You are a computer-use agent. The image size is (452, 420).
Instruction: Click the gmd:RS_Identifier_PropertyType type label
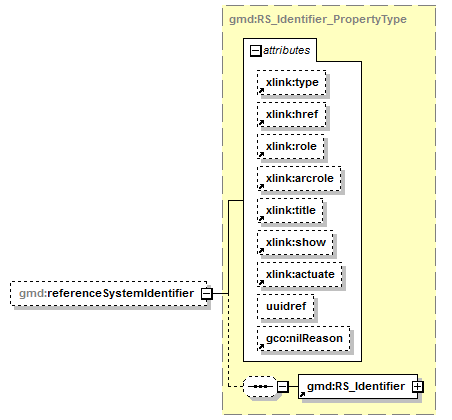tap(318, 19)
